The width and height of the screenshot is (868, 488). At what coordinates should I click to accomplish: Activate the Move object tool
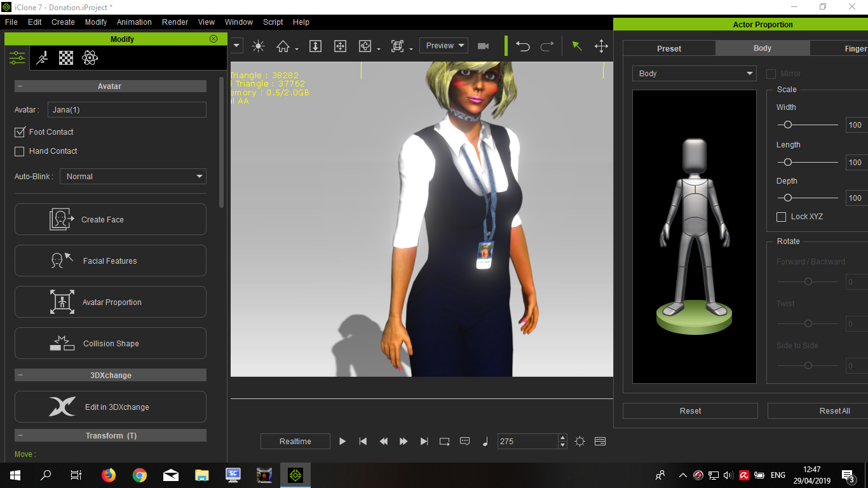coord(601,46)
